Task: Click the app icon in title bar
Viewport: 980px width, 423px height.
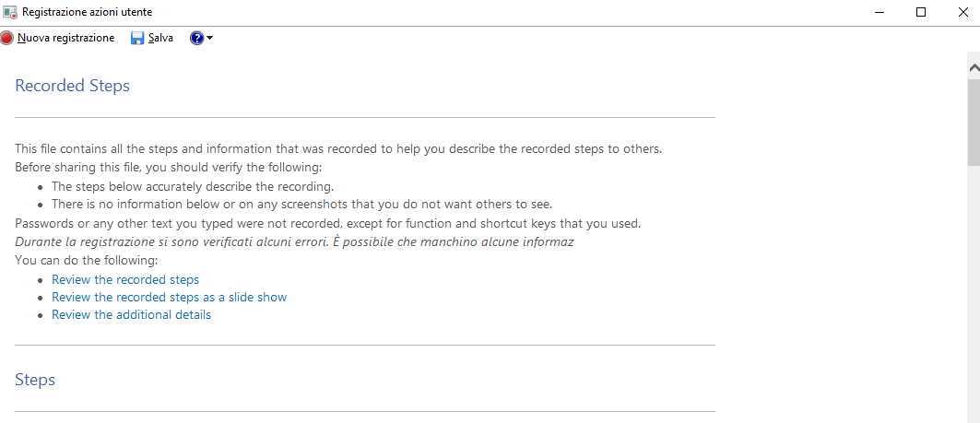Action: tap(10, 12)
